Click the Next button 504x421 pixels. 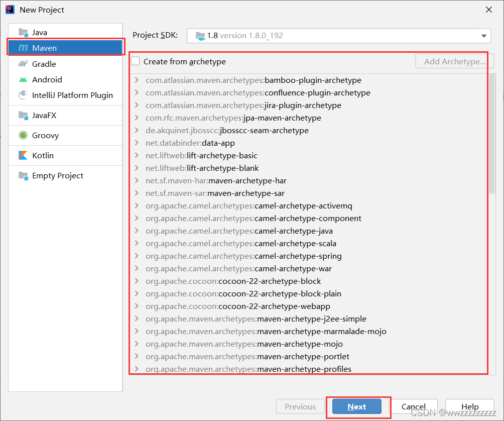(357, 406)
